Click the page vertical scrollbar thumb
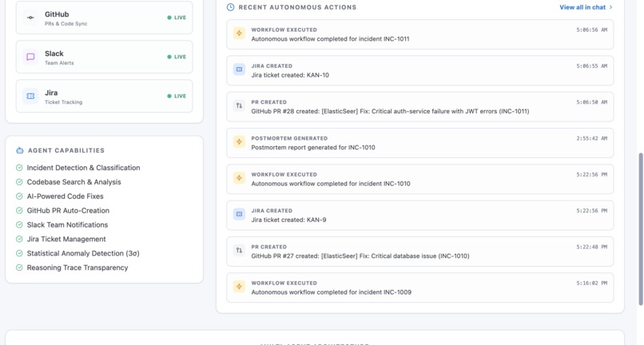Screen dimensions: 644x345 pos(640,229)
